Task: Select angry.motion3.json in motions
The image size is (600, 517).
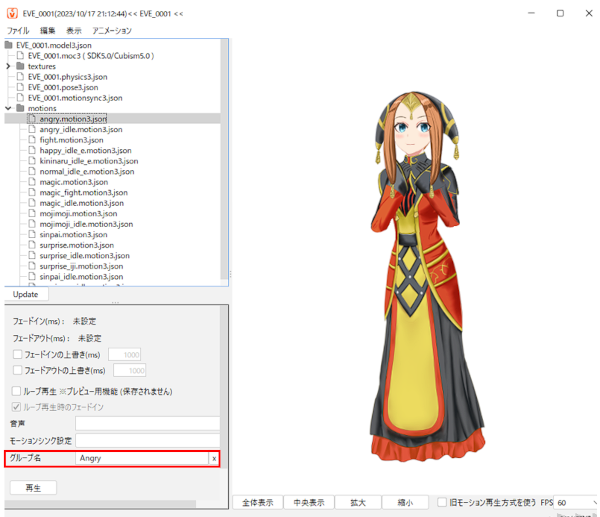Action: [73, 119]
